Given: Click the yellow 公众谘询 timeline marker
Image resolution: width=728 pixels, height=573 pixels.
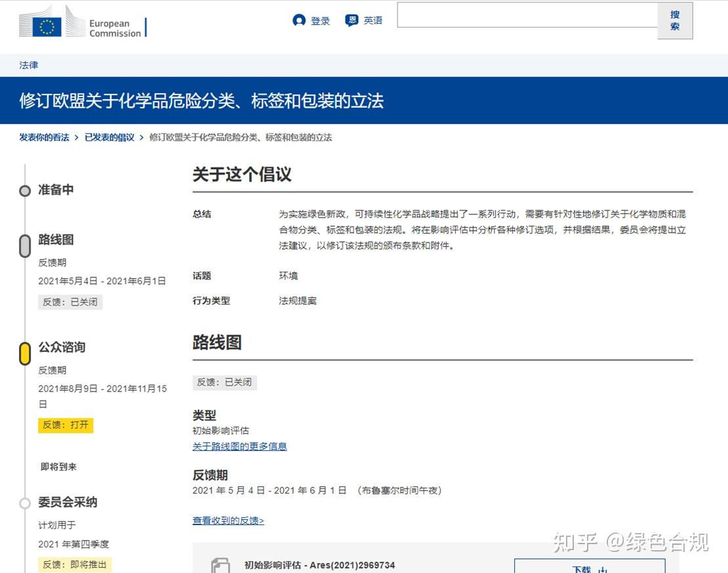Looking at the screenshot, I should [25, 353].
